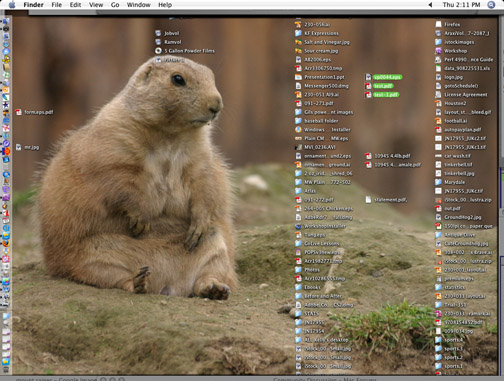Select the autopayplan.pdf file
The height and width of the screenshot is (381, 504).
coord(438,130)
